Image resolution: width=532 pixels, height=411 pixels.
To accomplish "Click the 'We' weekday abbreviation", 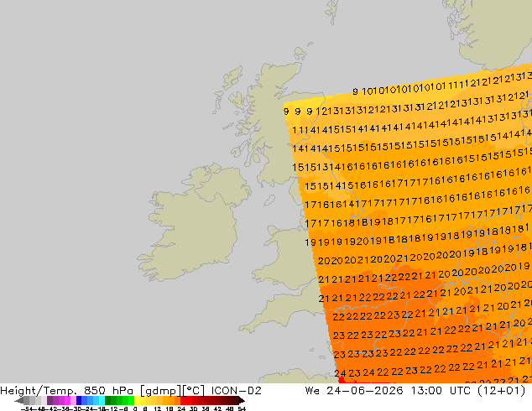I will [x=312, y=391].
